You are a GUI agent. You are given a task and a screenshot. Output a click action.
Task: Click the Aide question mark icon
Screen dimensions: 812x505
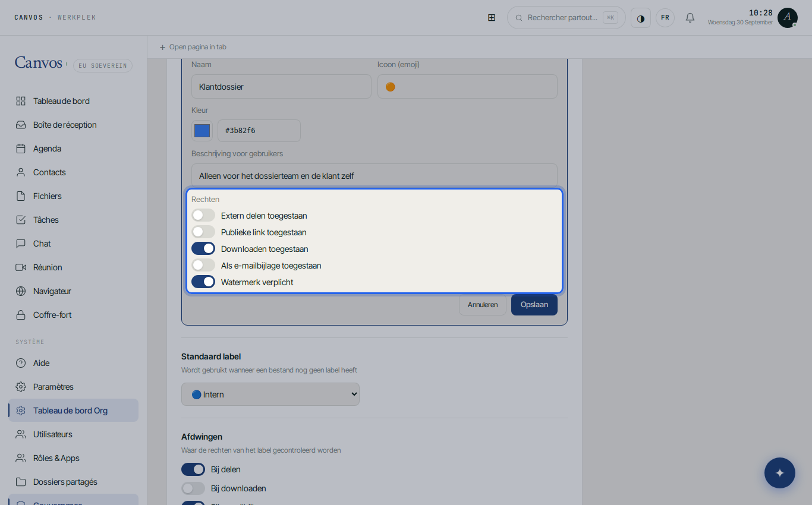21,363
